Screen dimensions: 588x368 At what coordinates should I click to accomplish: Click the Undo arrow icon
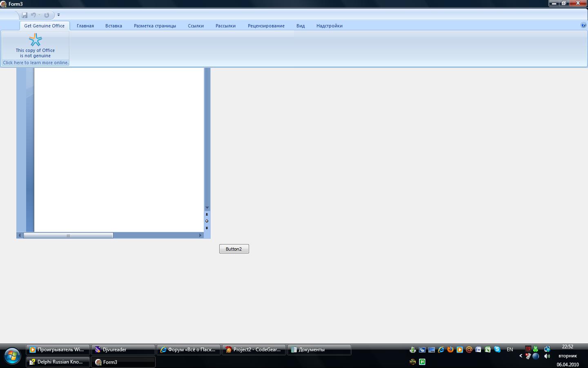[33, 15]
